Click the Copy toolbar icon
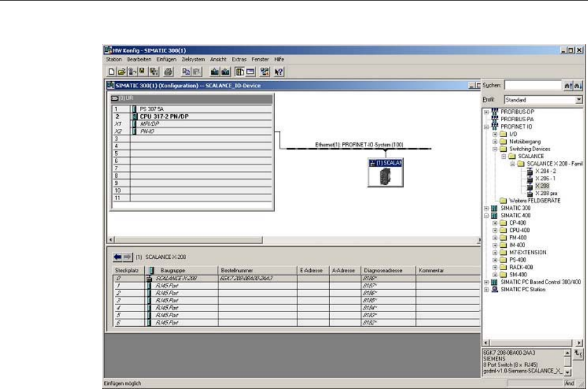This screenshot has height=389, width=588. point(186,72)
